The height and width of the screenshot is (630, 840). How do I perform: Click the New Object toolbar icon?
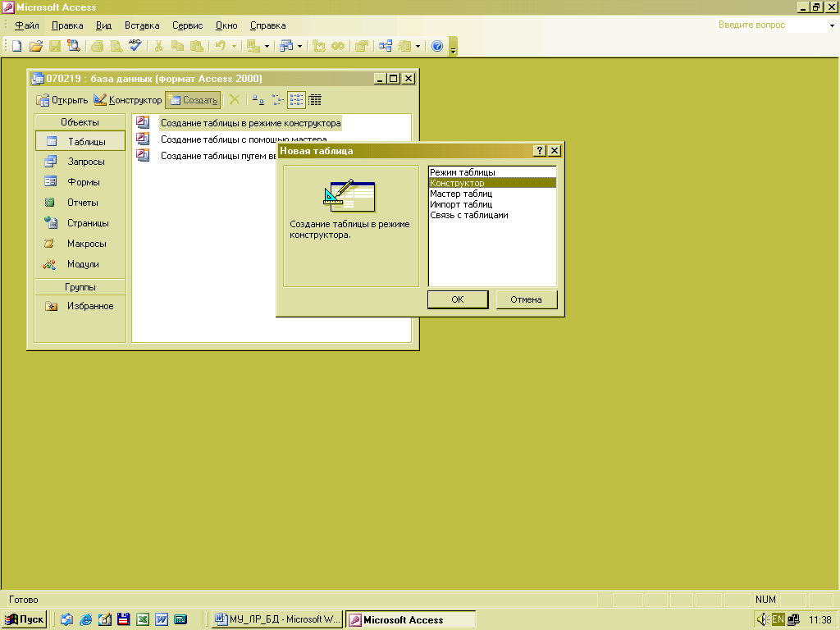(x=404, y=46)
